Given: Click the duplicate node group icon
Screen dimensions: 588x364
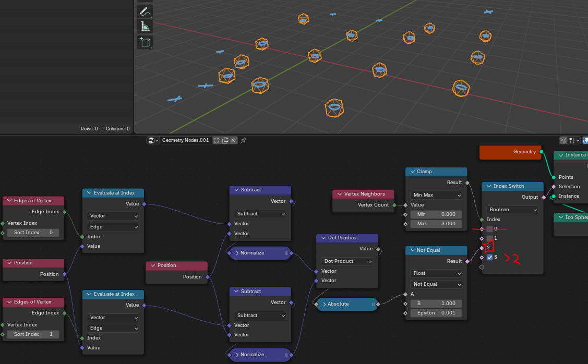Looking at the screenshot, I should click(225, 140).
